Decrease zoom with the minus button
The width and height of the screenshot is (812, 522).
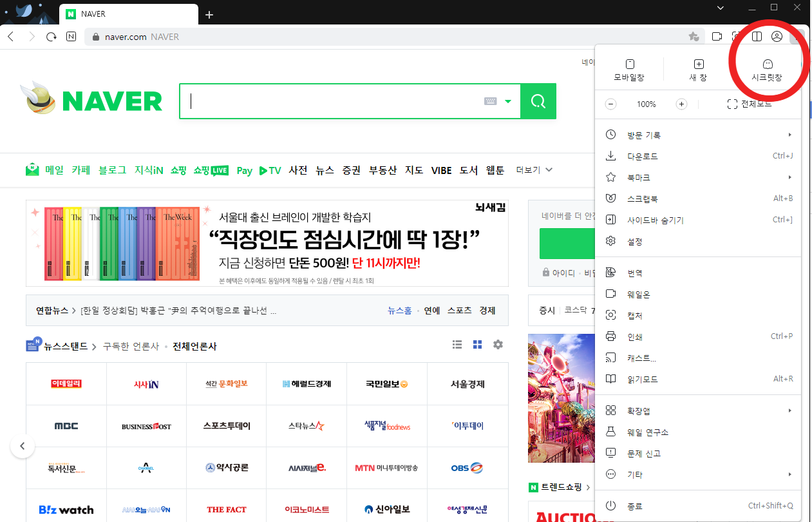pyautogui.click(x=611, y=104)
